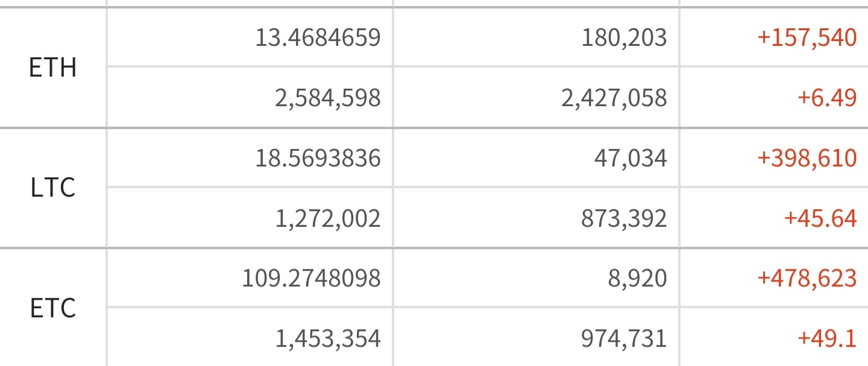Select the ETC coin label
868x366 pixels.
(53, 309)
